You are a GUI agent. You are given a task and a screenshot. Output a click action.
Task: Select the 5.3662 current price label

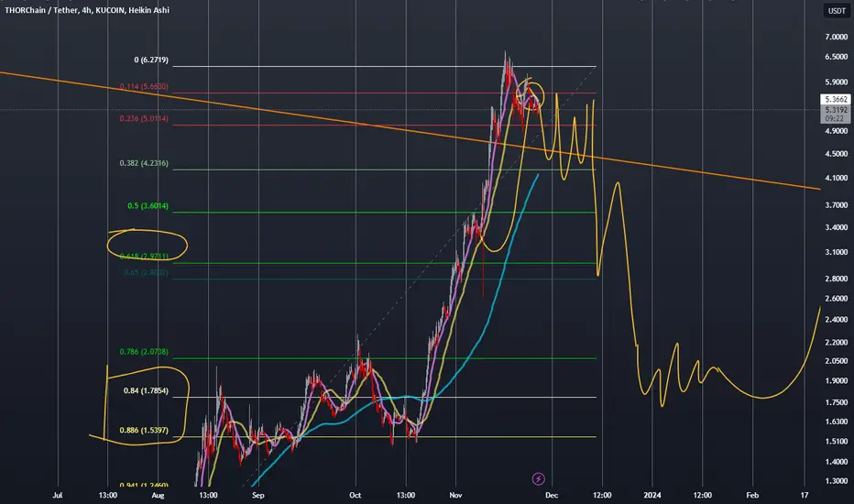(x=836, y=99)
